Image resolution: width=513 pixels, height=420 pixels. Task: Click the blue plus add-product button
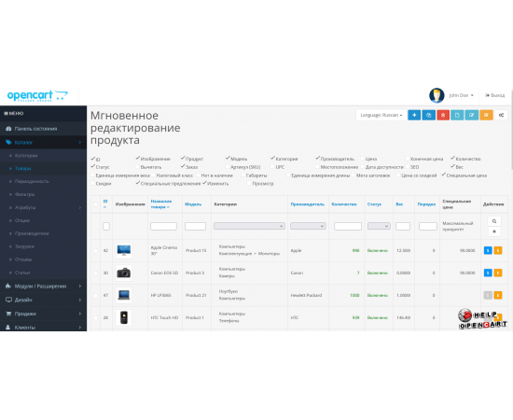[x=414, y=115]
